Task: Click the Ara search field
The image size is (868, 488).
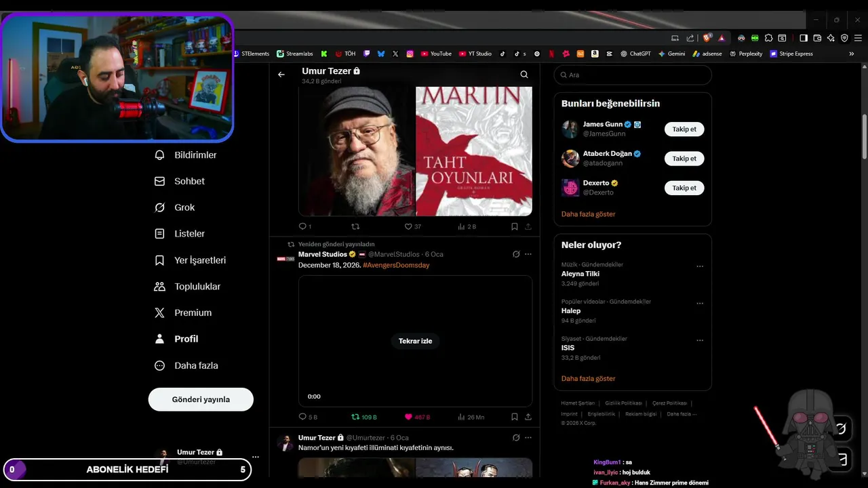Action: pos(633,75)
